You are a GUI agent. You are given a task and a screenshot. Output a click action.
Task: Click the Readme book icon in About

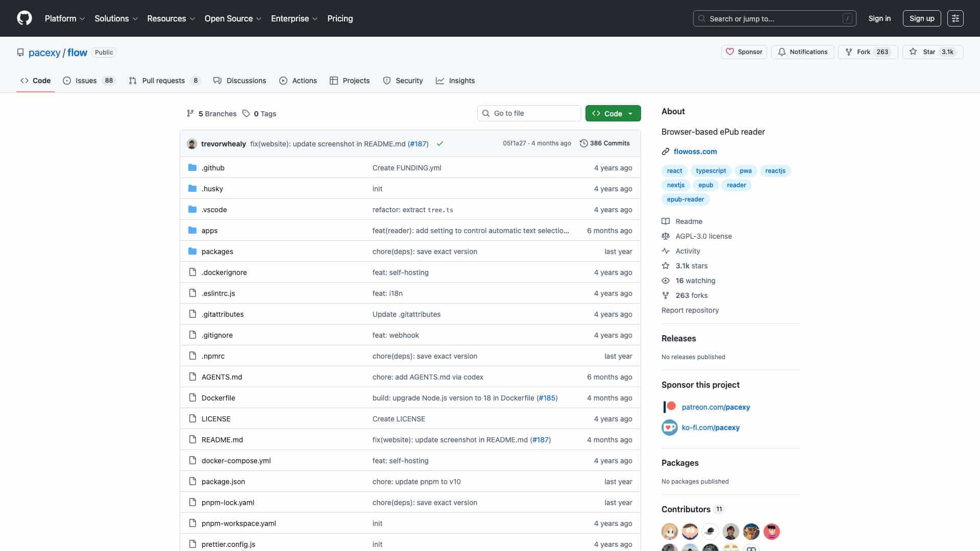click(x=666, y=221)
